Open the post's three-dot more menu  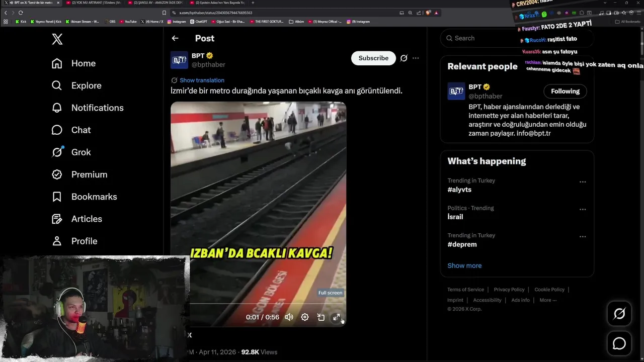[x=416, y=58]
